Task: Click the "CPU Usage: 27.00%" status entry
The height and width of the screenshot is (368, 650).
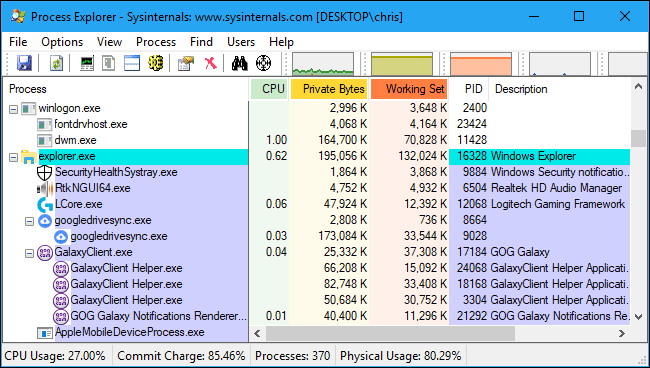Action: pyautogui.click(x=55, y=356)
